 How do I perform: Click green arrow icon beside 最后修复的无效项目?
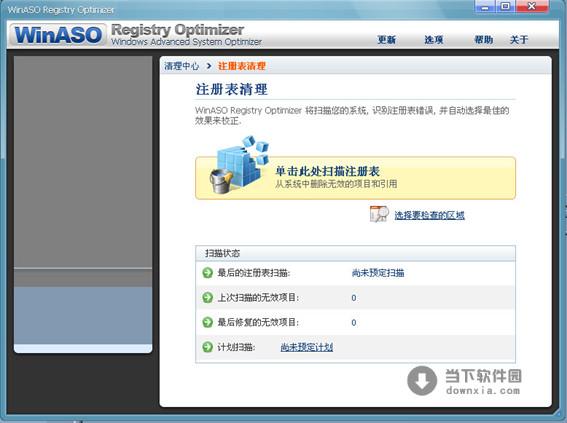(208, 322)
